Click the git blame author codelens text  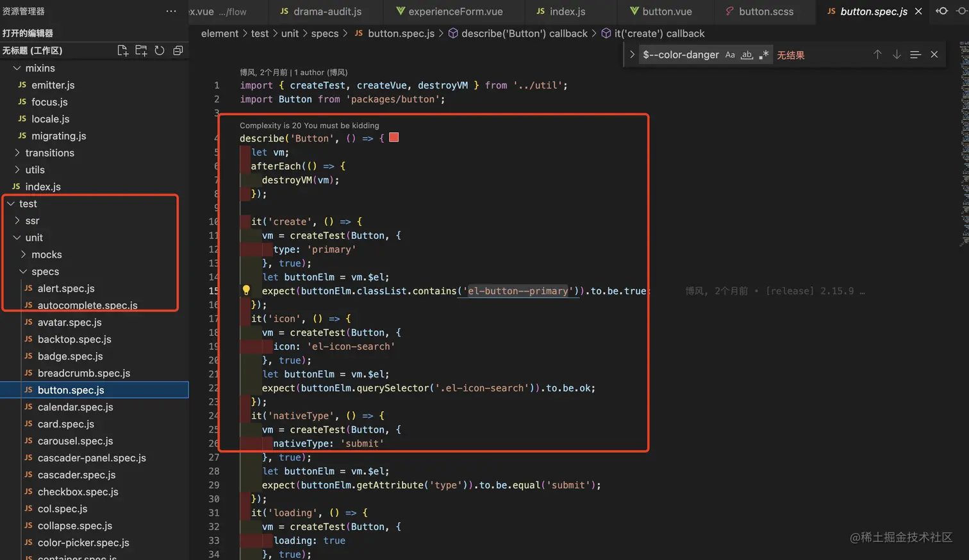coord(294,72)
